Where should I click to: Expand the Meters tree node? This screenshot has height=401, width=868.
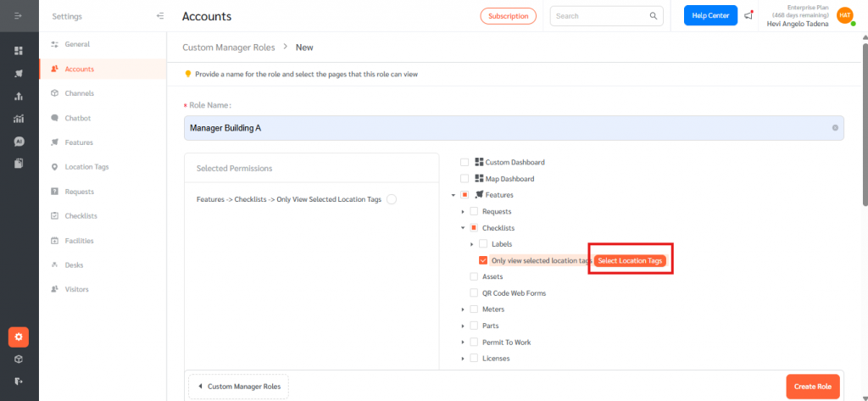tap(463, 309)
